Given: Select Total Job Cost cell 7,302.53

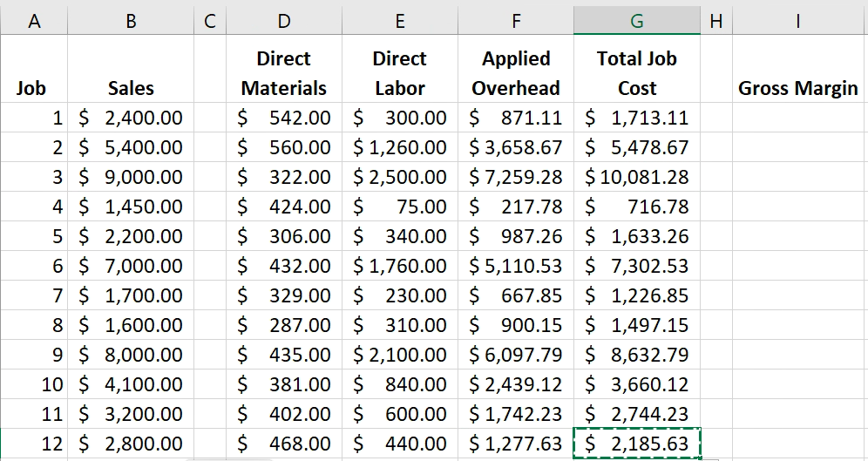Looking at the screenshot, I should [637, 266].
